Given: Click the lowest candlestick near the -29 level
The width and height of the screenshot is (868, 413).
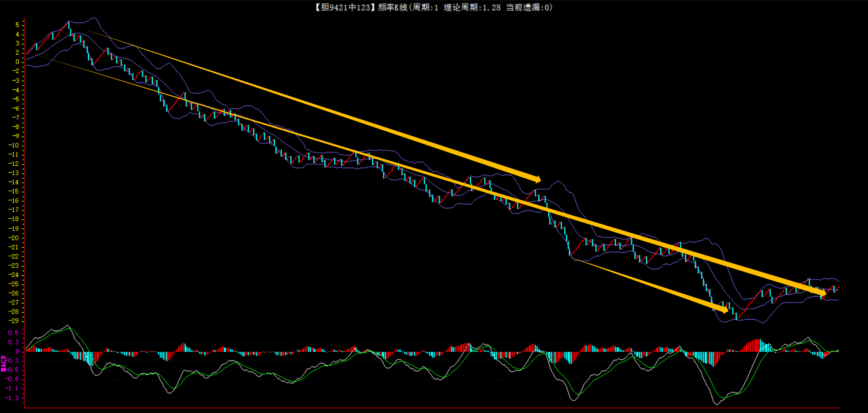Looking at the screenshot, I should (736, 316).
